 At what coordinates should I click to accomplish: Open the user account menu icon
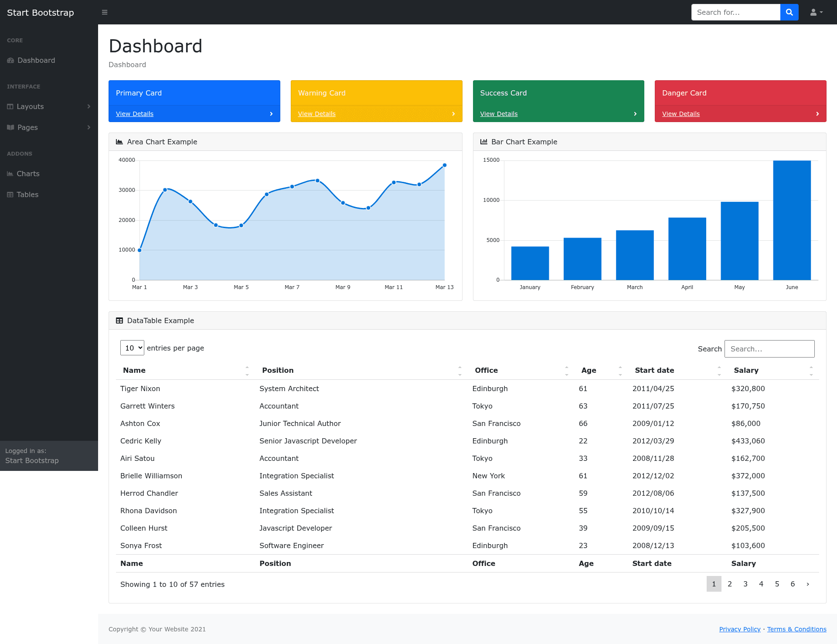(x=816, y=12)
